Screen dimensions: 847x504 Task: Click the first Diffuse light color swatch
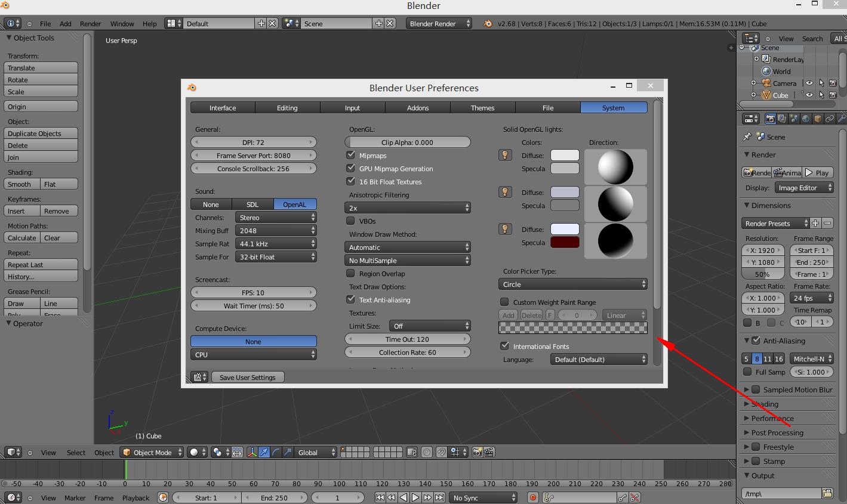pyautogui.click(x=565, y=155)
